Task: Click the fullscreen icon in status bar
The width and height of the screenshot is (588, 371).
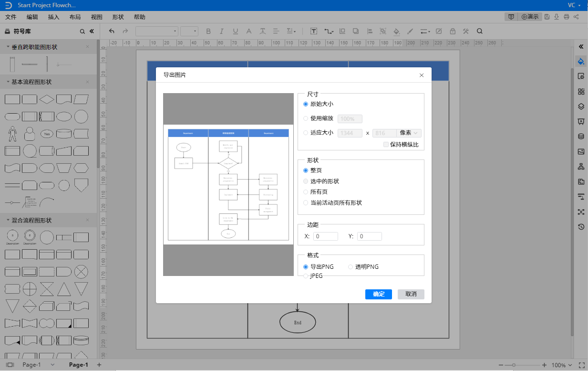Action: 581,365
